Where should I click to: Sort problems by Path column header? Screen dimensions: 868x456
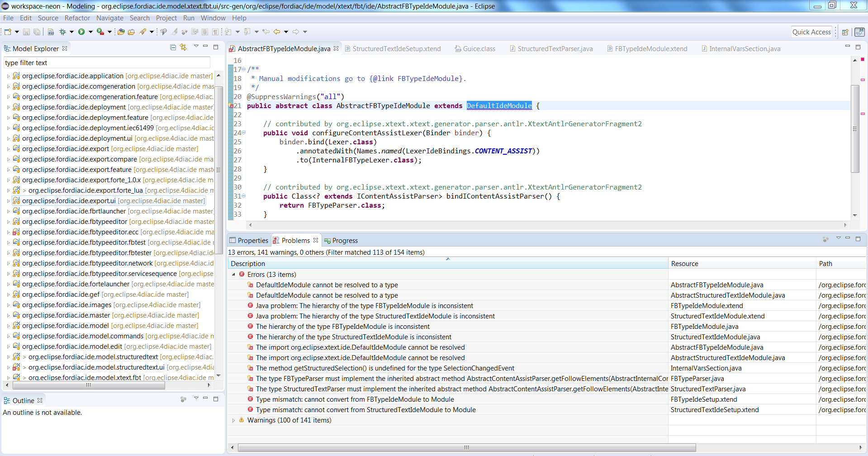[841, 264]
